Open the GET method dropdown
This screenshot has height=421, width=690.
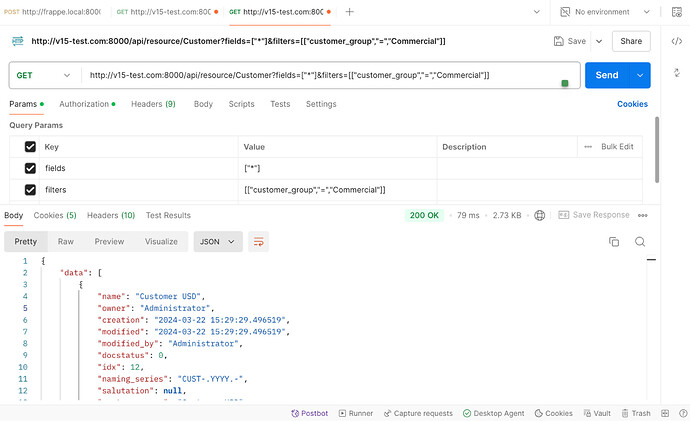coord(43,75)
